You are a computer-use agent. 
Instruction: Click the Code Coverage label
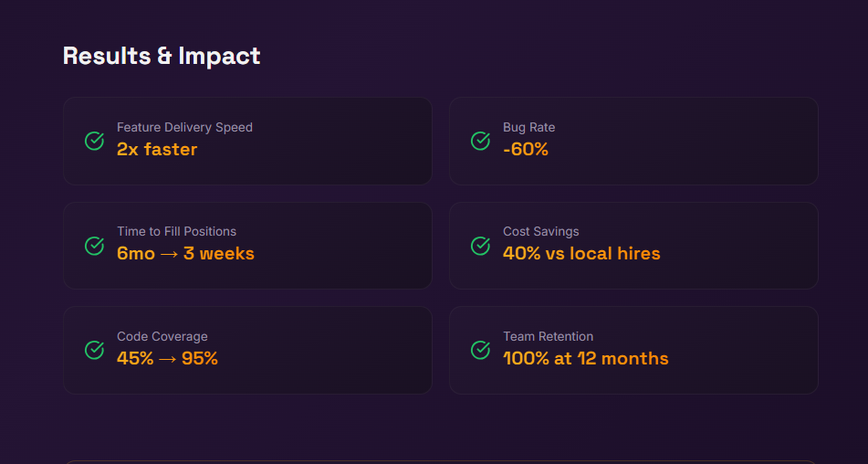click(162, 336)
